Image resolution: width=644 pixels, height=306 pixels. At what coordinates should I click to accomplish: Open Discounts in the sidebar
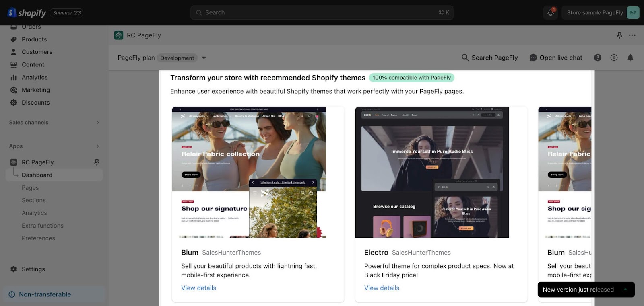(36, 103)
